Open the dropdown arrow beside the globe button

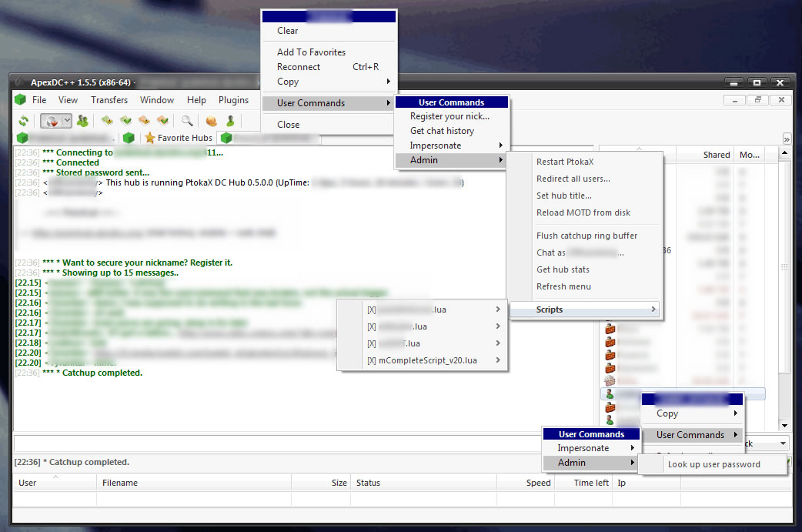click(x=66, y=121)
